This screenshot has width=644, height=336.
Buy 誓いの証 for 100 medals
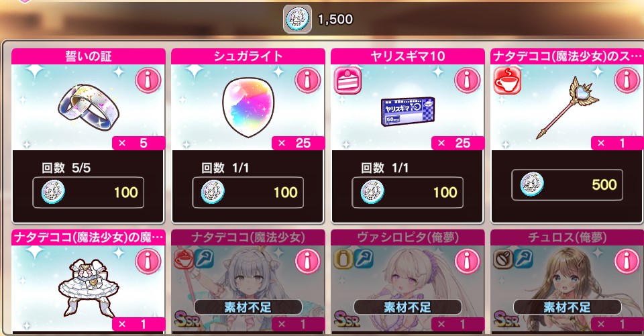89,192
